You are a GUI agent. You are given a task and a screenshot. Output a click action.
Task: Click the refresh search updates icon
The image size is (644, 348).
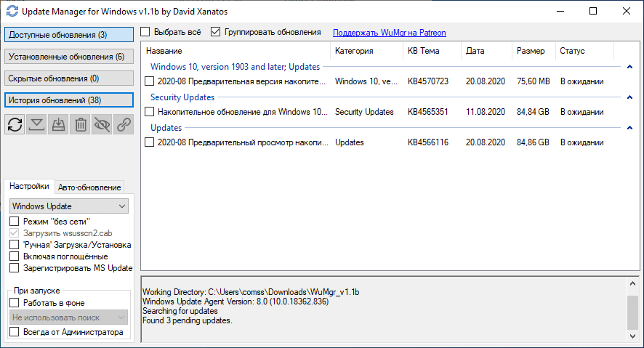coord(15,124)
